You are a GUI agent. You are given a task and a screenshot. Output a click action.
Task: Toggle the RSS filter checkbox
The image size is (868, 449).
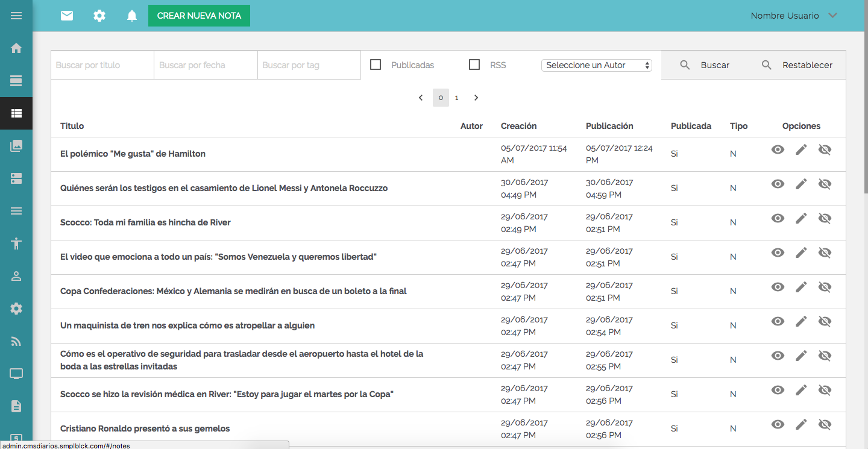click(x=474, y=64)
